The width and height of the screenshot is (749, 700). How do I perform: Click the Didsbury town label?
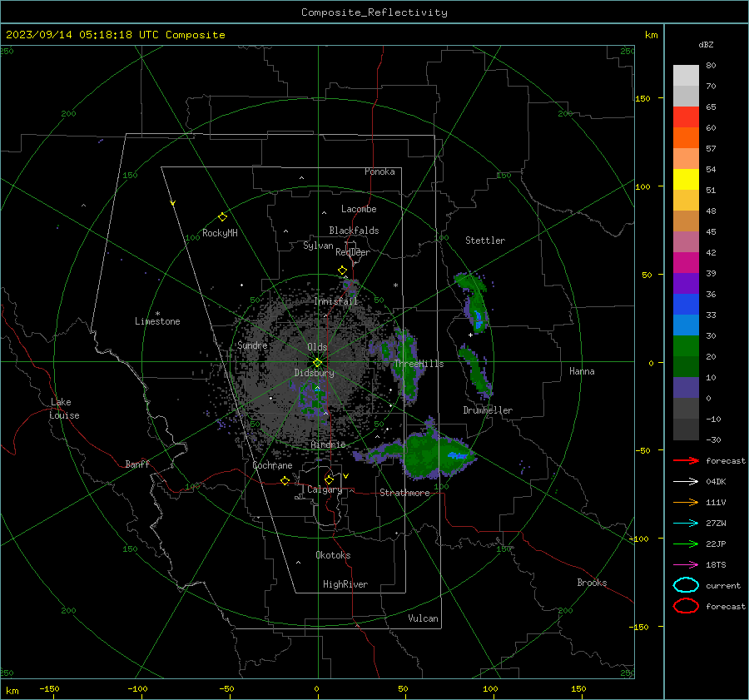pos(315,373)
